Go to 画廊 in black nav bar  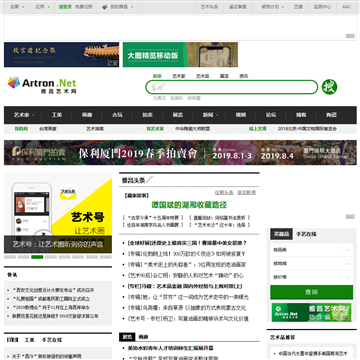pos(87,115)
